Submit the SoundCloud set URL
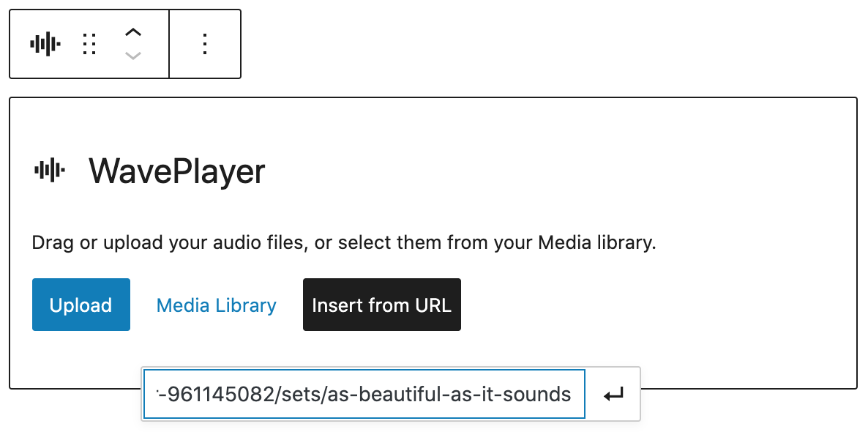This screenshot has height=432, width=868. 613,395
